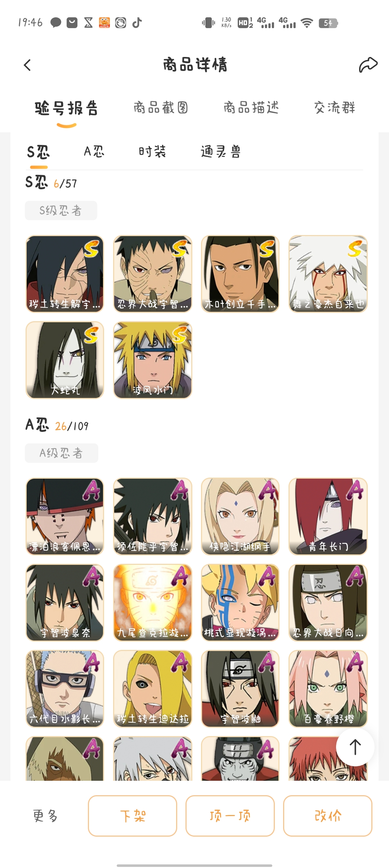Select the 通灵兽 sub-tab

click(220, 151)
